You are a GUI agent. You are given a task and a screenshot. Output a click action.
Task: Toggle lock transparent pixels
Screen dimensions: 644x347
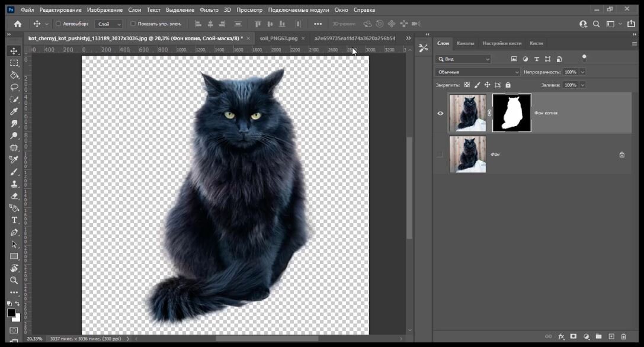click(467, 85)
